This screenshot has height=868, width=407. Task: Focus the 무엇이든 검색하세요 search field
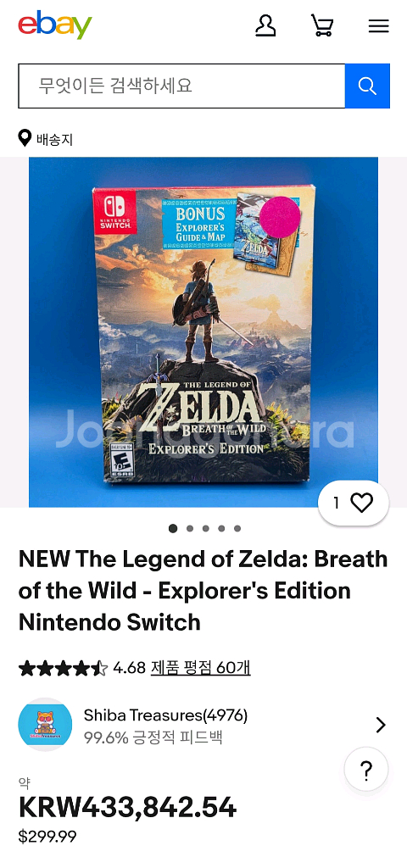[181, 86]
